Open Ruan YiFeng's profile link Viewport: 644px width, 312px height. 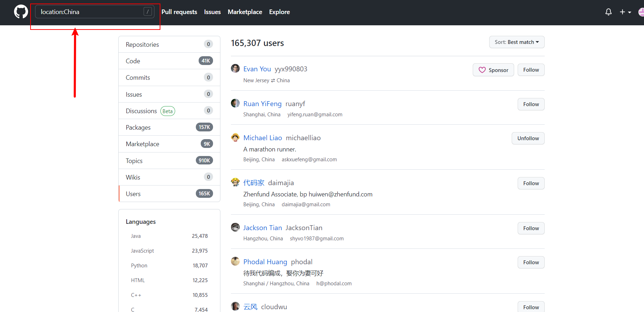263,104
